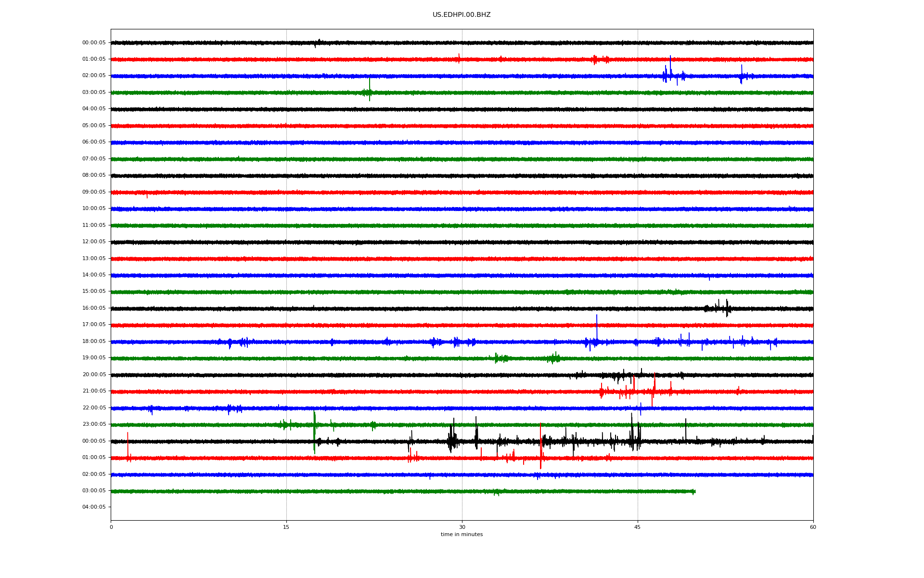This screenshot has height=578, width=924.
Task: Click the 00:00:05 top row time label
Action: [94, 43]
